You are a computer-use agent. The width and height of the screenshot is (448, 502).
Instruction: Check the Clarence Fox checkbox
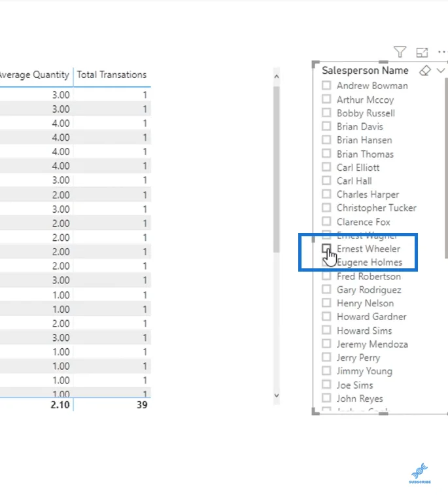(x=326, y=221)
